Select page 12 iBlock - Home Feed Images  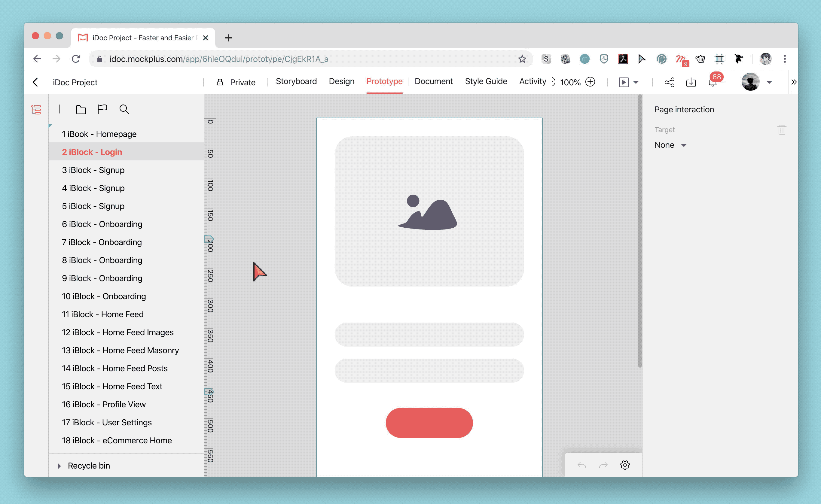click(x=126, y=332)
